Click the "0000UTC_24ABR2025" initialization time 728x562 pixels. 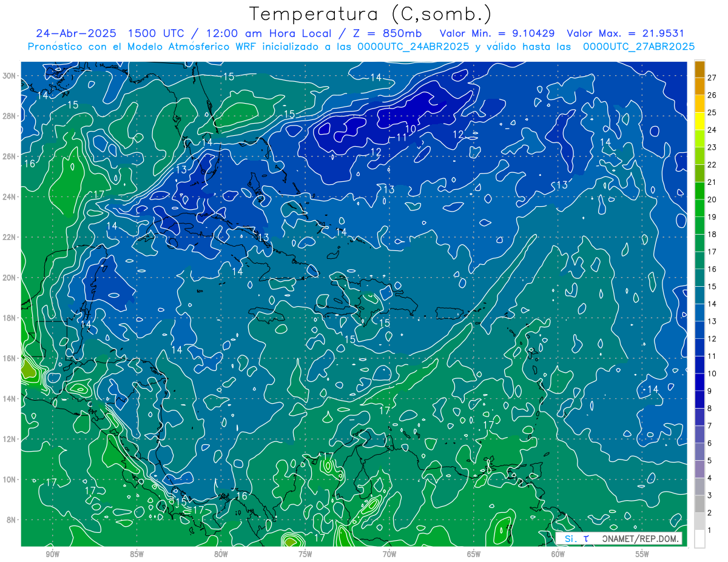(413, 46)
